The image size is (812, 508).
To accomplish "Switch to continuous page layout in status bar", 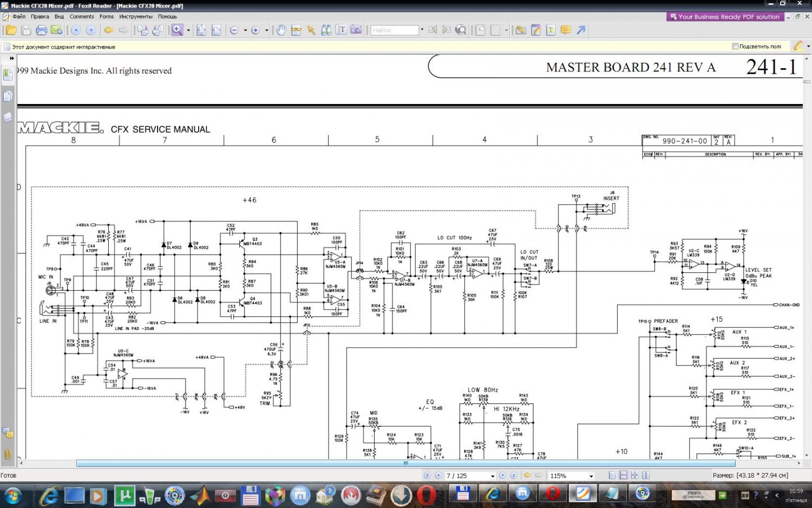I will pyautogui.click(x=623, y=476).
